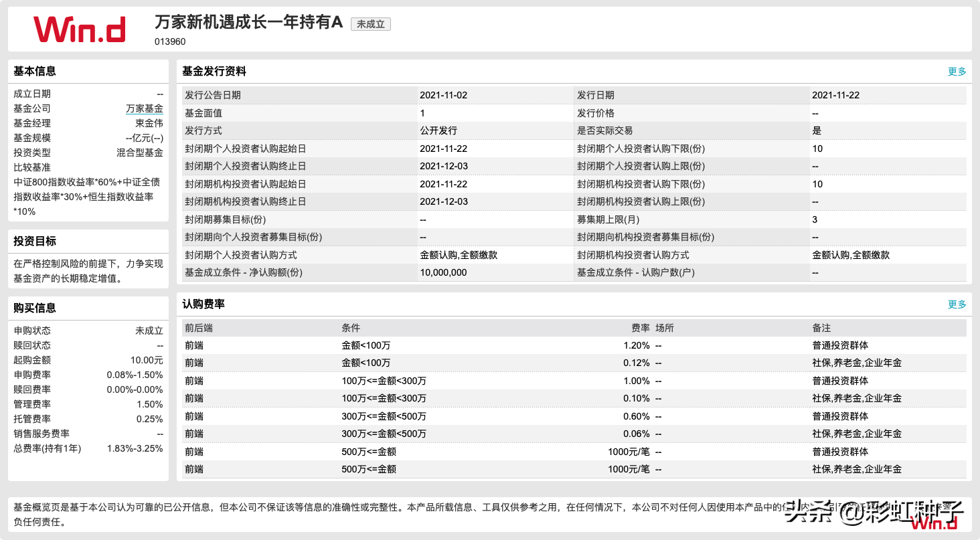Click the 管理费率 value 1.50%
Screen dimensions: 980x540
point(149,404)
